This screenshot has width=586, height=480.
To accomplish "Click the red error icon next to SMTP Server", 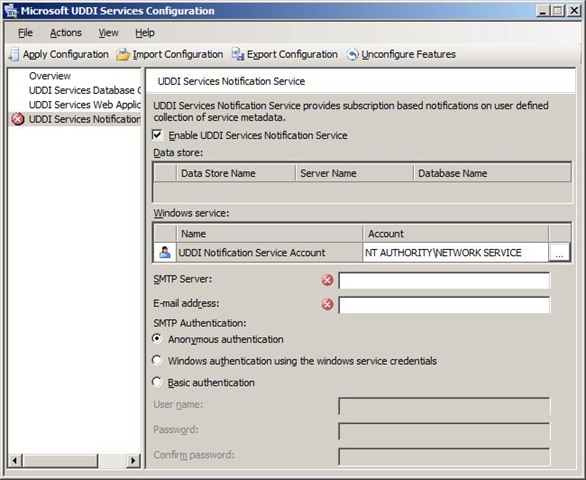I will coord(327,280).
